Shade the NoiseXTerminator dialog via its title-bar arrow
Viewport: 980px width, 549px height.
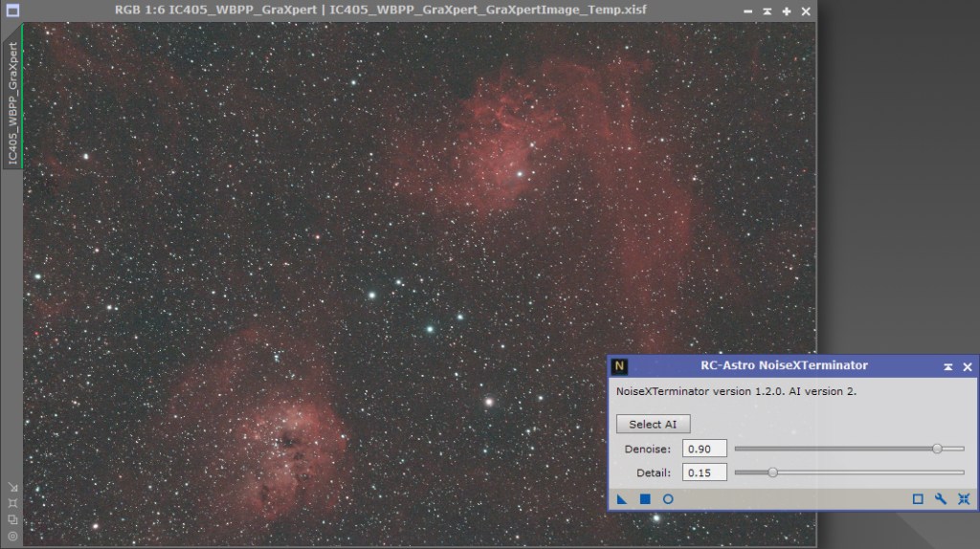947,366
